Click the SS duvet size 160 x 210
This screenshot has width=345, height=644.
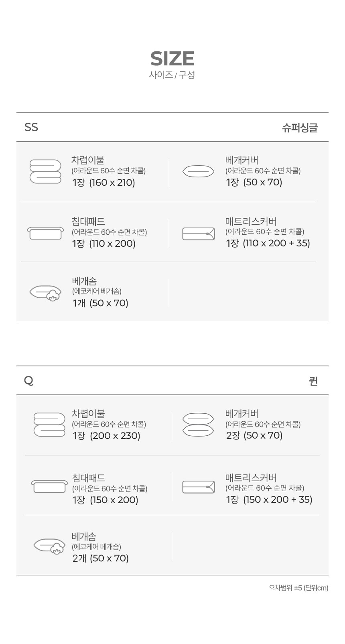(x=112, y=183)
